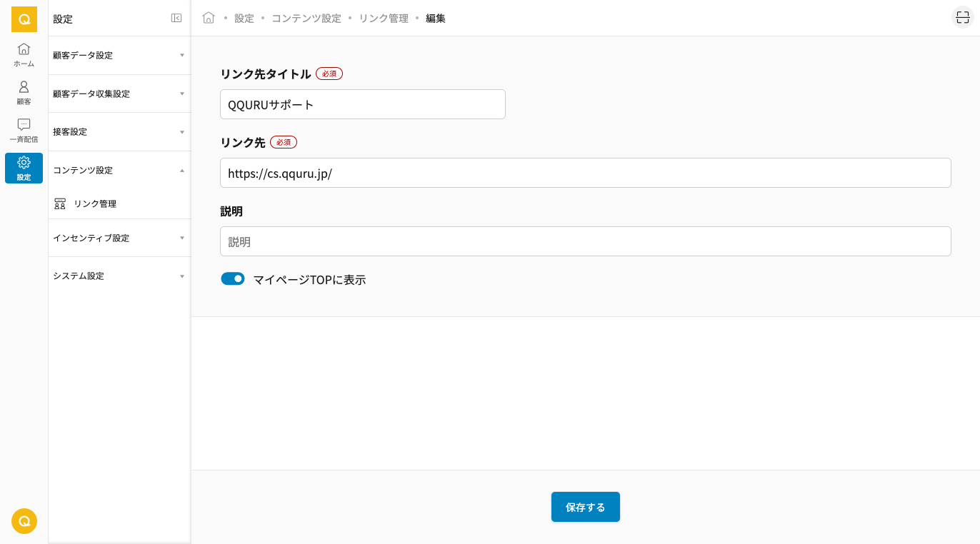Collapse コンテンツ設定 section
The width and height of the screenshot is (980, 544).
pos(119,171)
